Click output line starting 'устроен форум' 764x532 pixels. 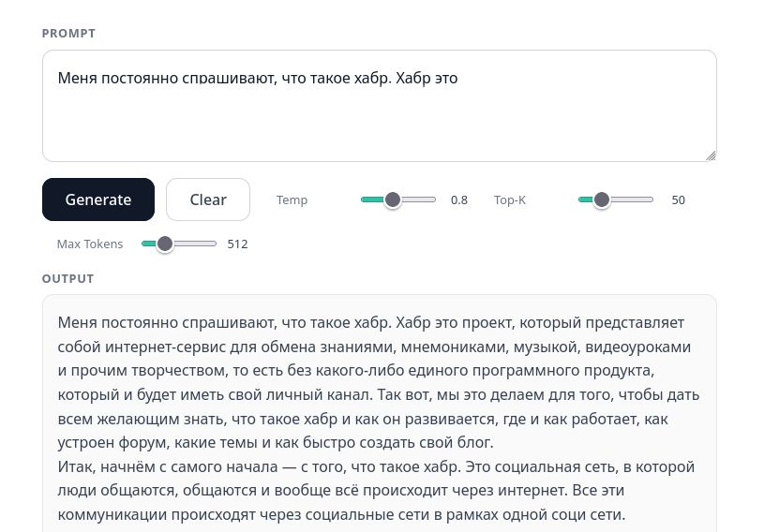pos(276,442)
